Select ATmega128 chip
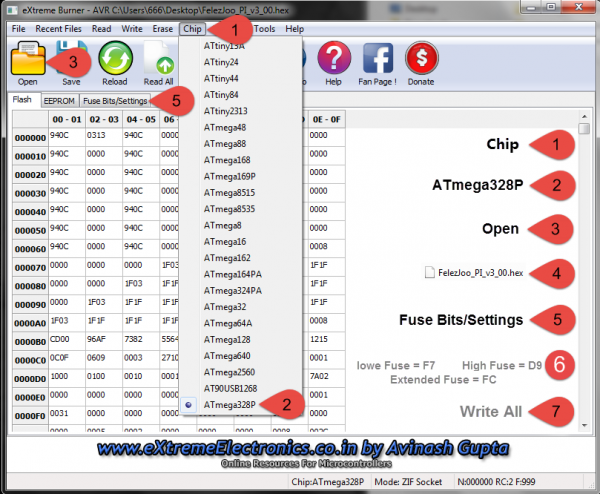600x494 pixels. 241,340
